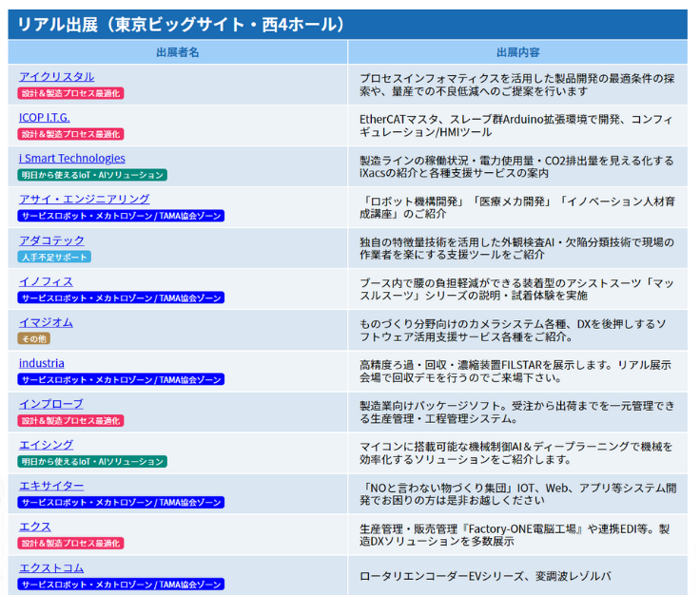Open the アイクリスタル exhibitor link
The width and height of the screenshot is (700, 595).
[56, 77]
